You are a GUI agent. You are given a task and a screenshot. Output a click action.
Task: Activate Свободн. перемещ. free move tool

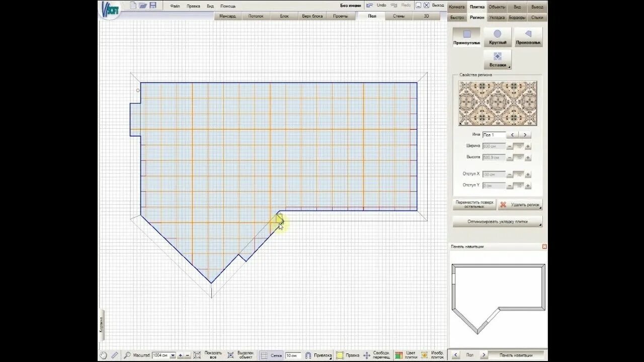point(376,355)
